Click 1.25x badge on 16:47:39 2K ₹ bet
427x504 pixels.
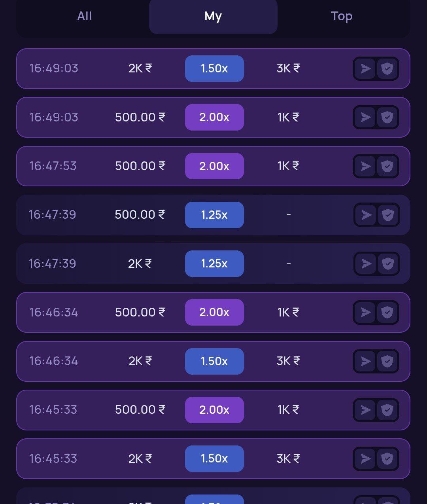(x=214, y=263)
